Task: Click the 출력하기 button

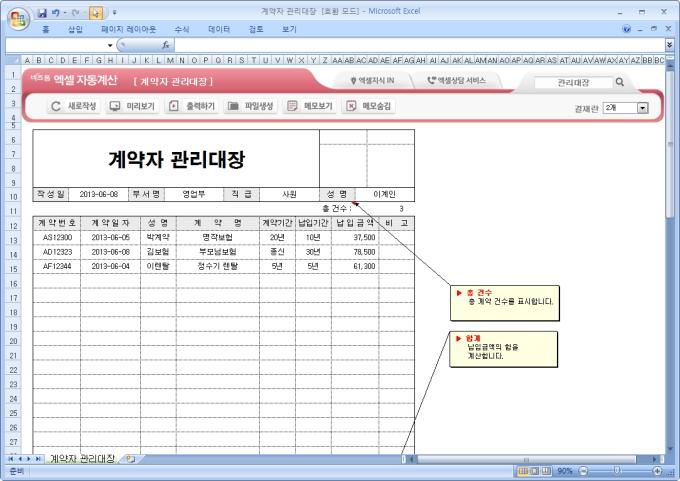Action: coord(192,106)
